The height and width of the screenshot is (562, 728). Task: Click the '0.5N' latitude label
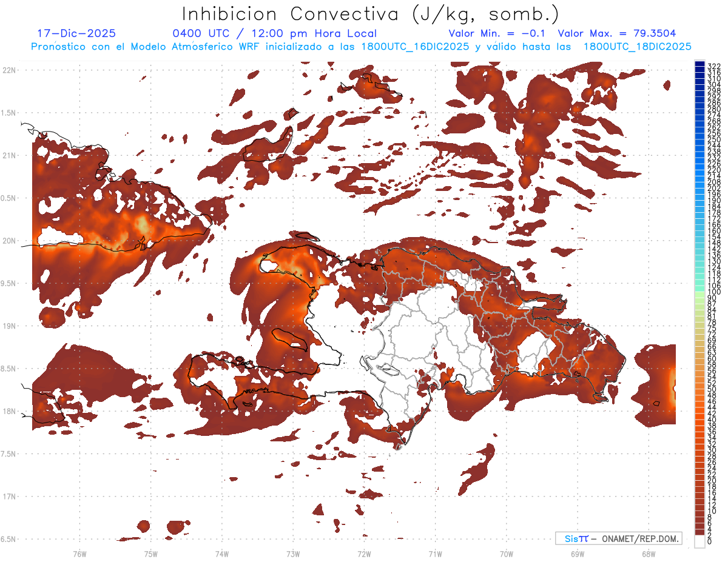point(8,198)
